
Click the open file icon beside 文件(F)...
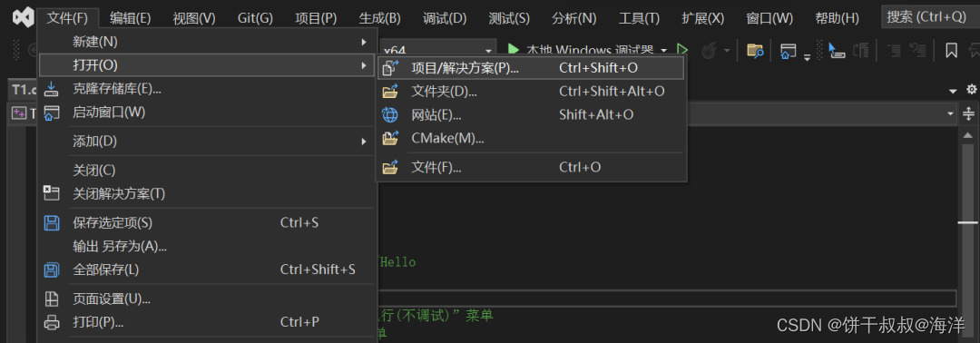click(x=390, y=168)
